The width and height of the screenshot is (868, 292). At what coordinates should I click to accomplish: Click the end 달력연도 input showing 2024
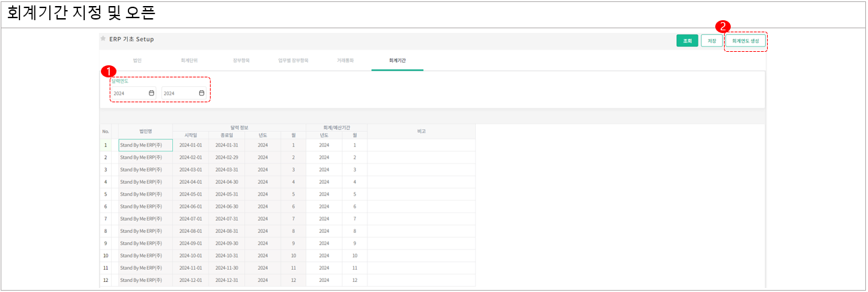178,94
